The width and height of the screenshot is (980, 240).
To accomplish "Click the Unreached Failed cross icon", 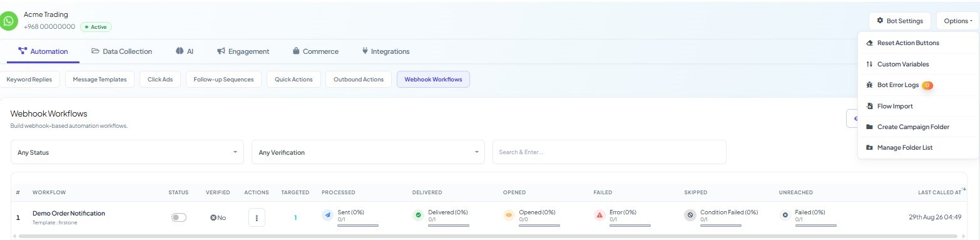I will [x=785, y=215].
